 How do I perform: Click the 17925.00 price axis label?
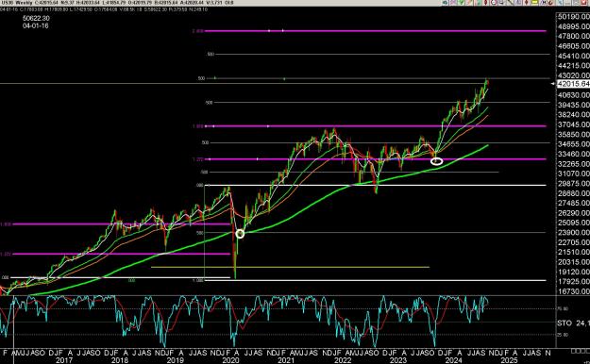[x=574, y=282]
